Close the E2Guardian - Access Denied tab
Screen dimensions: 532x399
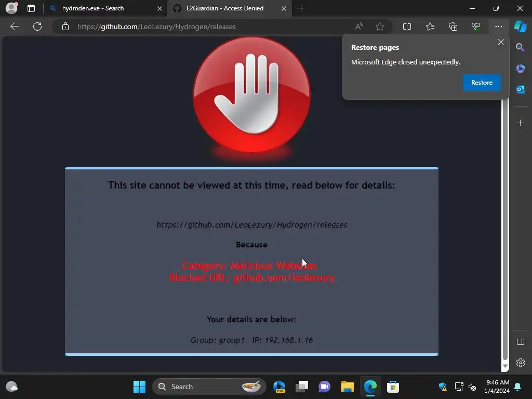click(x=284, y=8)
